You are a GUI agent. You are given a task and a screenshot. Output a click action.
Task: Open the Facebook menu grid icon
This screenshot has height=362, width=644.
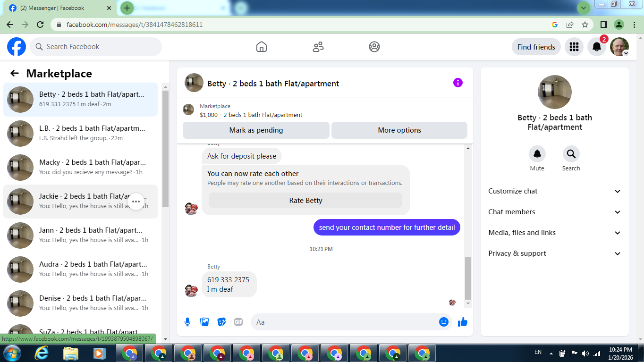coord(574,47)
